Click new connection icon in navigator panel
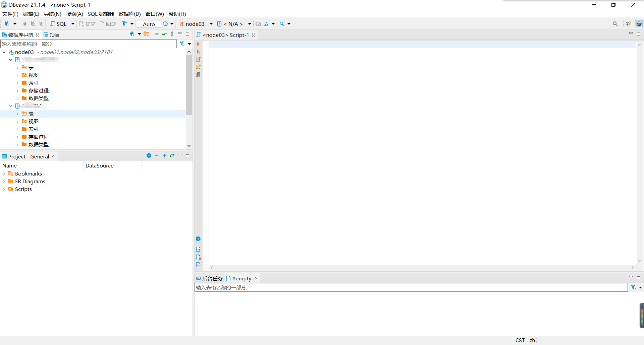 132,34
